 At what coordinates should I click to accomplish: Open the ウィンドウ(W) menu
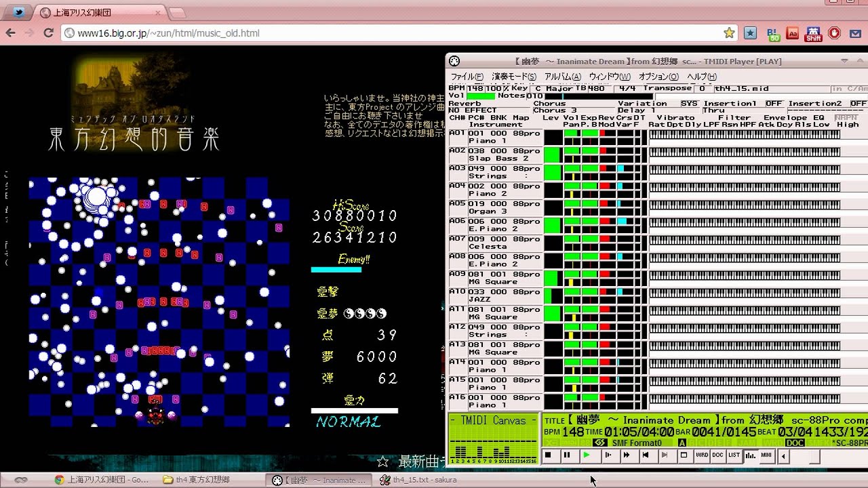(610, 77)
